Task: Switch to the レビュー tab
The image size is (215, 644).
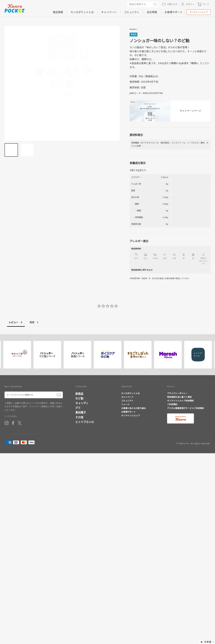Action: coord(16,323)
